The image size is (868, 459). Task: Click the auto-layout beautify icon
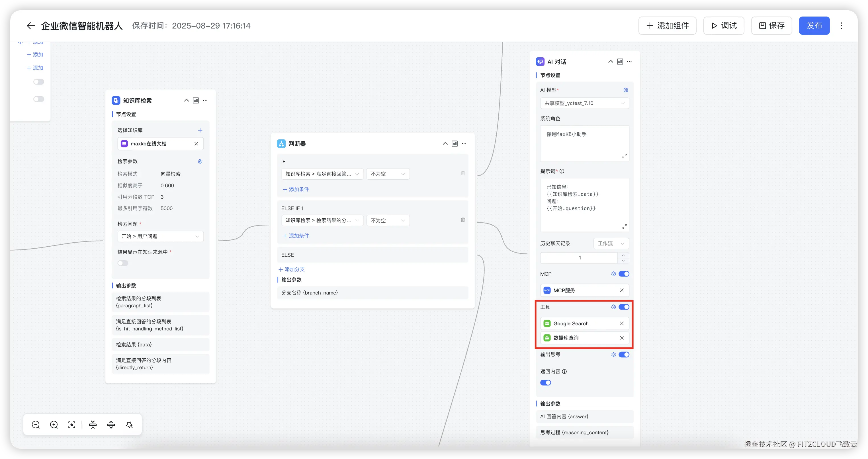129,425
